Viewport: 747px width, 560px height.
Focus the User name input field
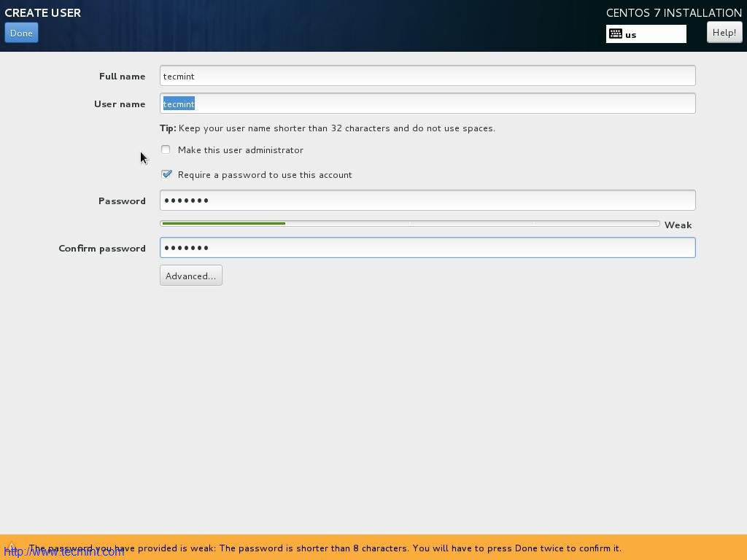coord(427,104)
